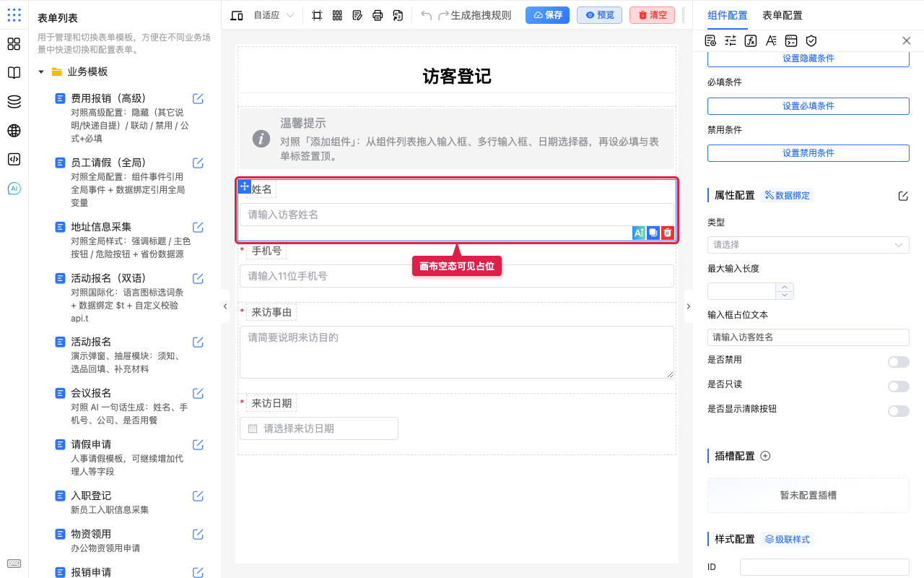Switch to 组件配置 tab
This screenshot has height=578, width=924.
coord(728,15)
